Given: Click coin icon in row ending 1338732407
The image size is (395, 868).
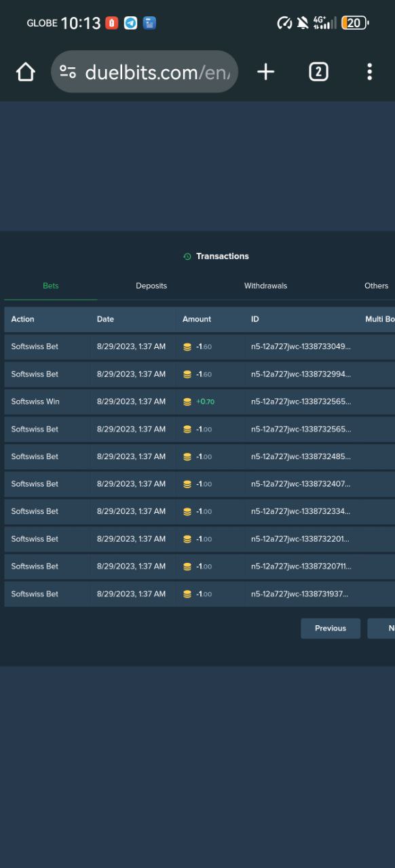Looking at the screenshot, I should (x=187, y=484).
